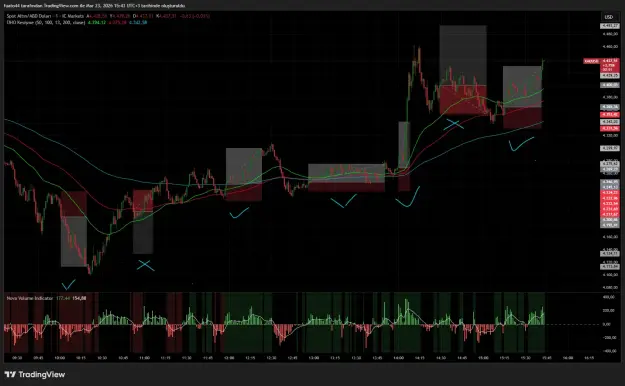Click the 0,00 label on volume axis
625x386 pixels.
607,324
